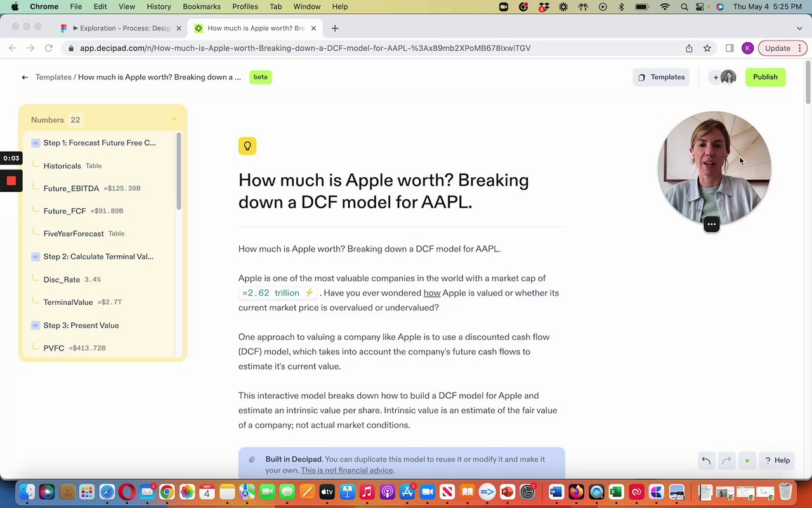Viewport: 812px width, 508px height.
Task: Open the webcam bubble three-dots menu
Action: [711, 224]
